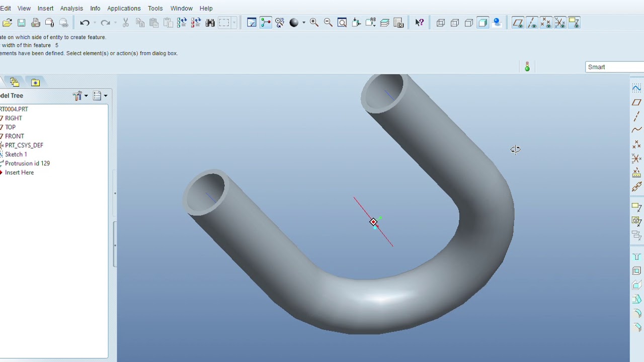This screenshot has width=644, height=362.
Task: Open the Edit menu
Action: (x=6, y=8)
